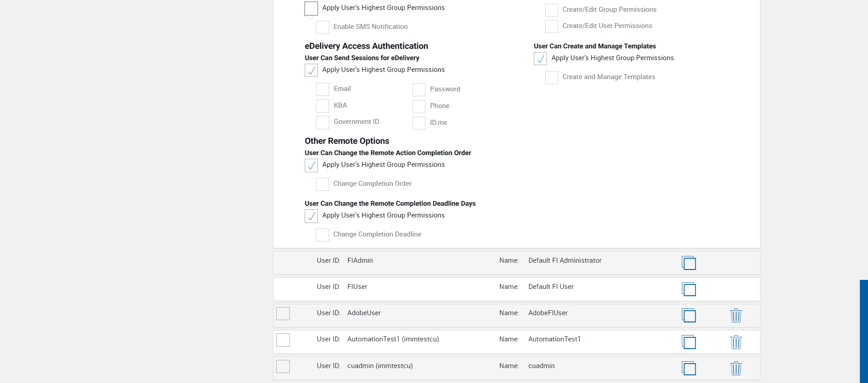Tick the Change Completion Deadline checkbox
Viewport: 868px width, 383px height.
(322, 235)
